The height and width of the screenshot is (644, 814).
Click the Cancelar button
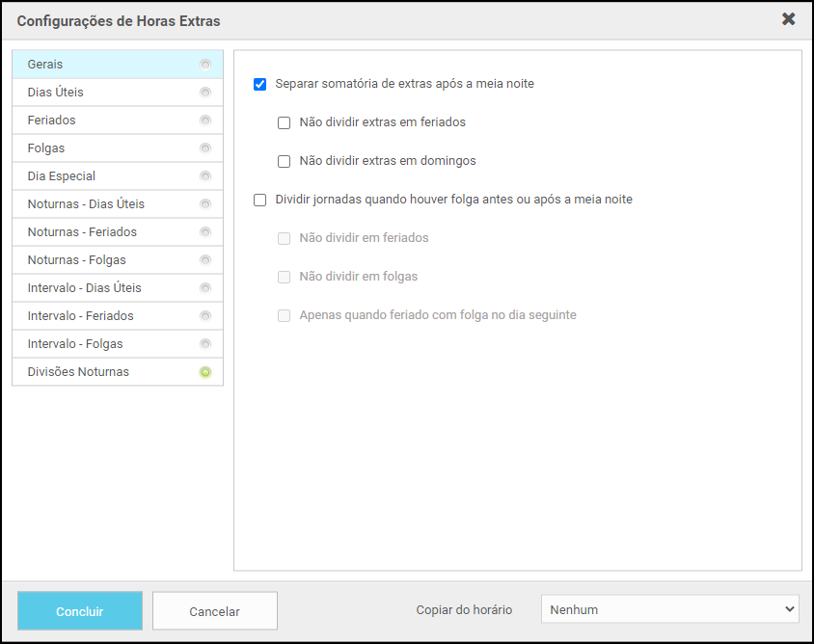(x=214, y=611)
